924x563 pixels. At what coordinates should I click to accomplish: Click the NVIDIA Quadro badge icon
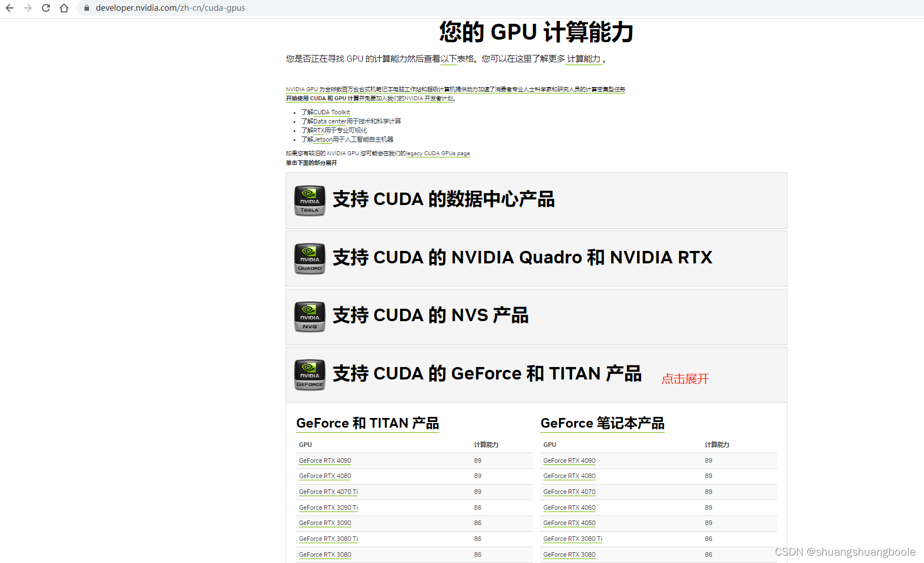pyautogui.click(x=310, y=259)
